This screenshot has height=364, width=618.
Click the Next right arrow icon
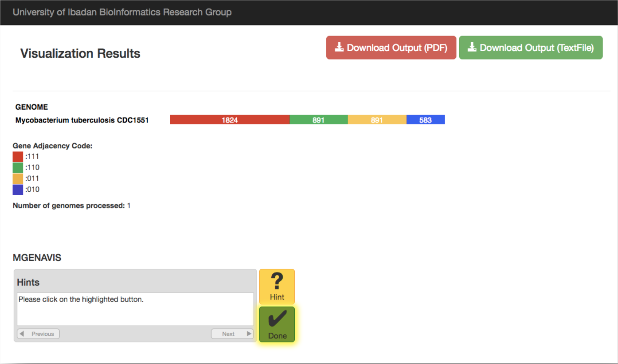[x=249, y=334]
